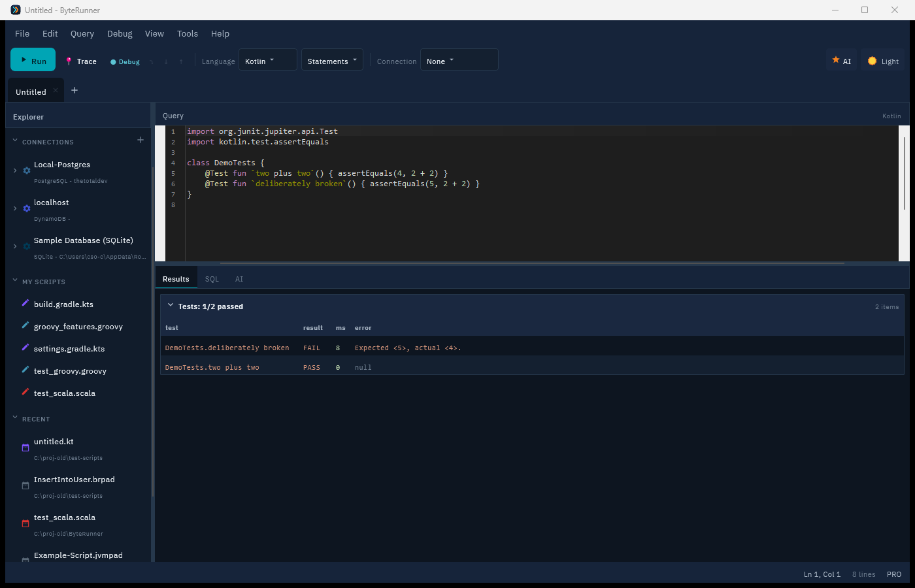Sort by the test column header
Screen dimensions: 915x588
[172, 328]
